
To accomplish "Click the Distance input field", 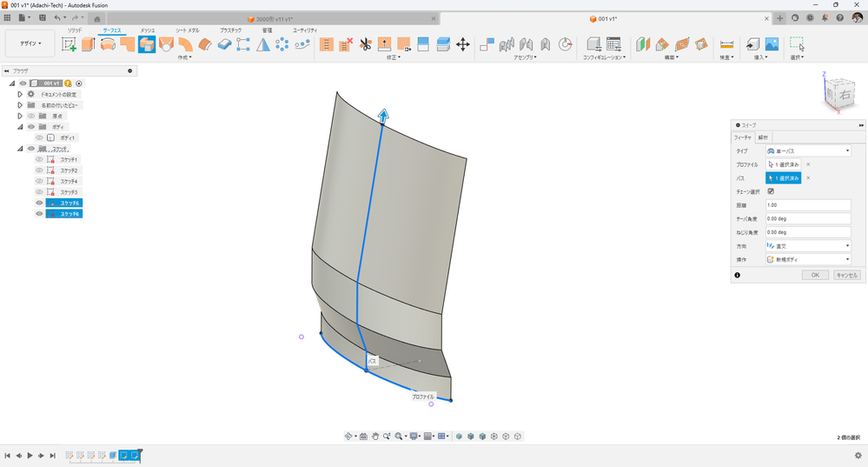I will click(808, 205).
